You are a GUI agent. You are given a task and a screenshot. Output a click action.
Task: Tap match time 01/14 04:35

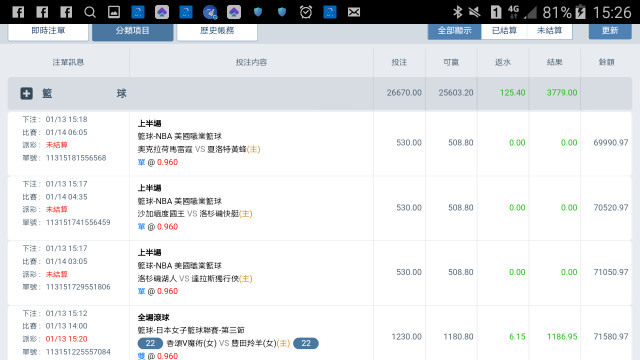point(66,197)
